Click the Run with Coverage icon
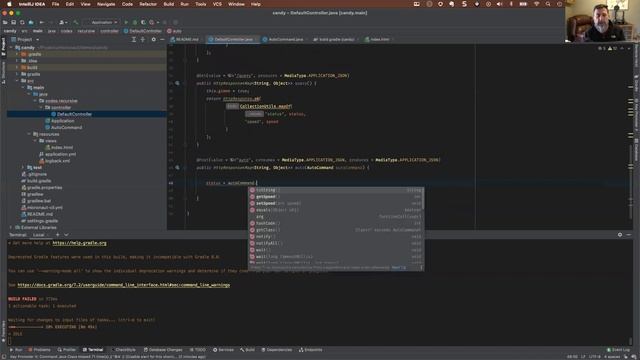The height and width of the screenshot is (360, 640). pyautogui.click(x=143, y=22)
